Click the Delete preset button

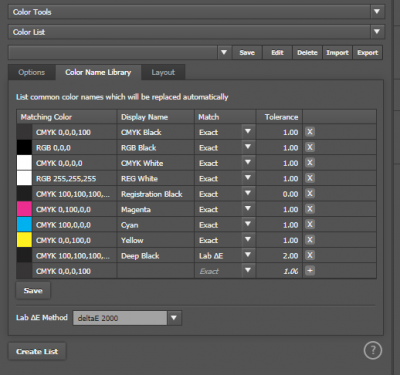pos(307,53)
